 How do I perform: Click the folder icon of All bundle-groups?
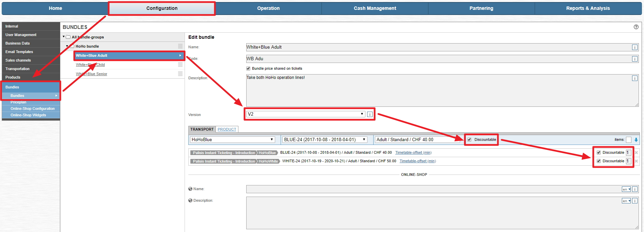(x=68, y=37)
